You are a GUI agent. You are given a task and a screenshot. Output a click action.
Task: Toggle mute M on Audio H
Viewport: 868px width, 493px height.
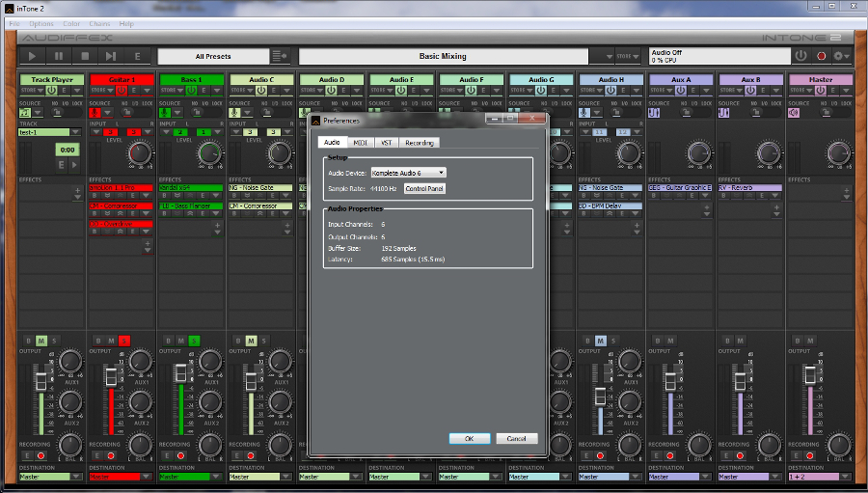tap(600, 341)
